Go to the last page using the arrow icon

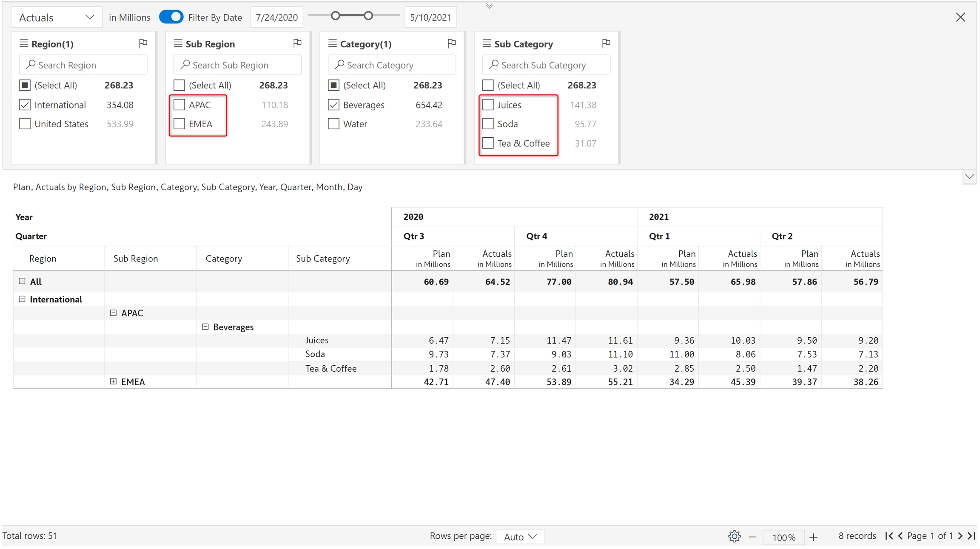coord(971,536)
